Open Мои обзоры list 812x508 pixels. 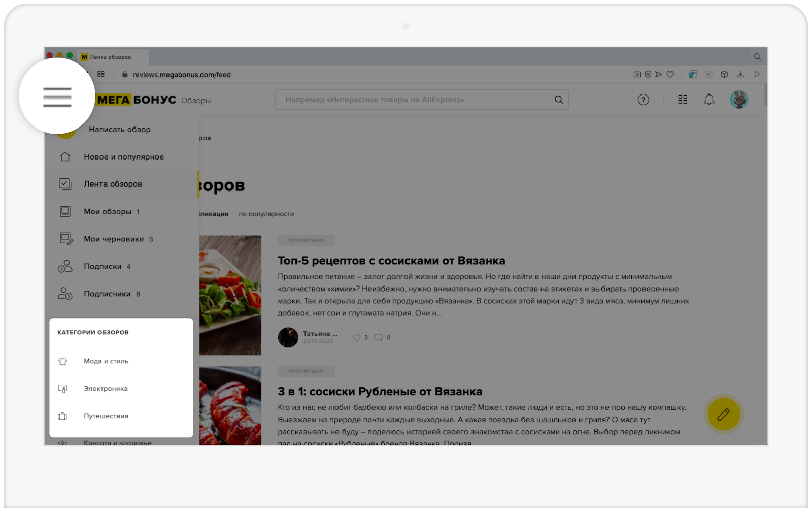[108, 211]
